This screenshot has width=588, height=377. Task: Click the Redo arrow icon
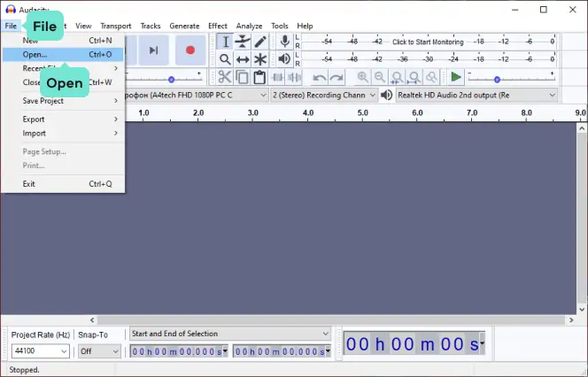coord(337,78)
